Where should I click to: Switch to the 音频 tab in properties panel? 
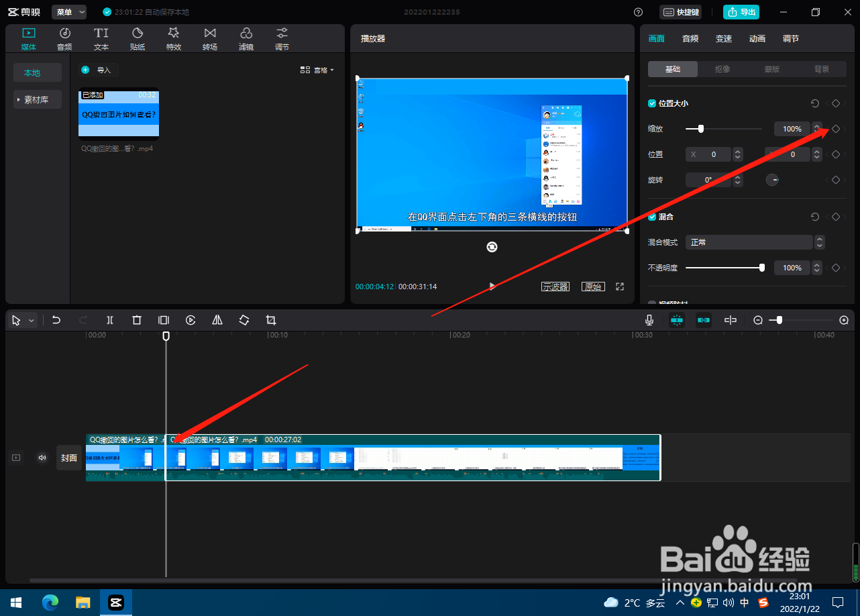690,39
